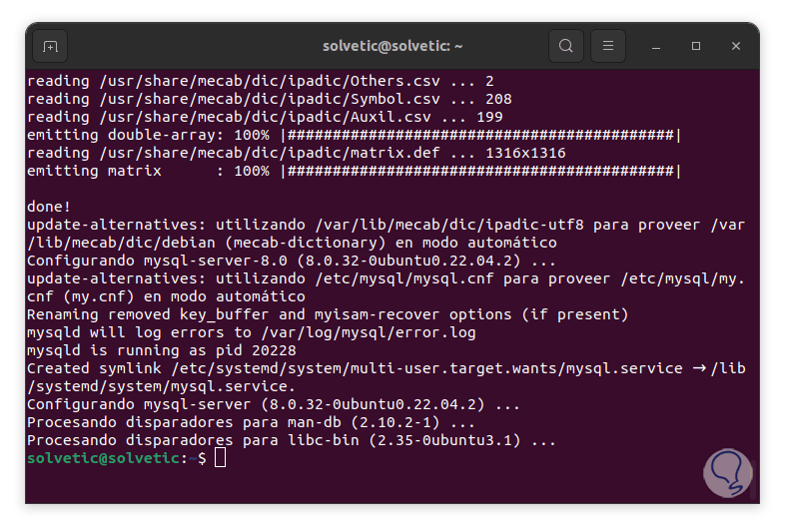Click the emitting matrix progress bar
The width and height of the screenshot is (785, 532).
(x=481, y=171)
